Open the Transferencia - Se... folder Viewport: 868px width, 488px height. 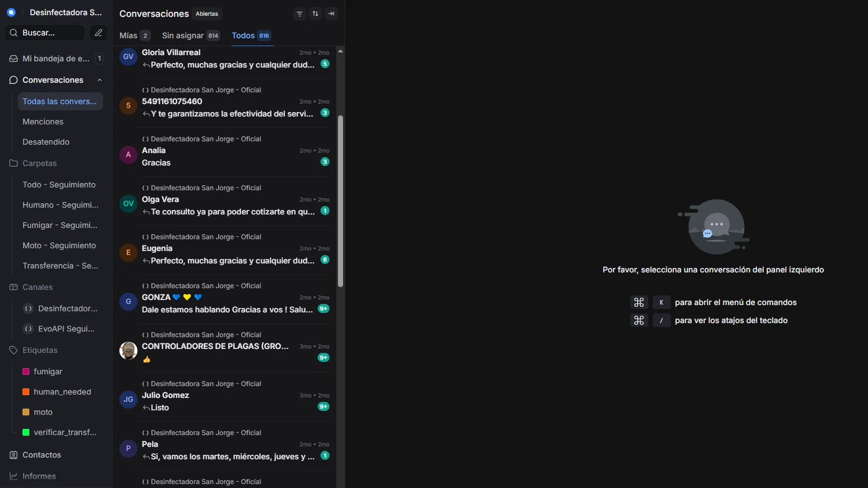[60, 266]
